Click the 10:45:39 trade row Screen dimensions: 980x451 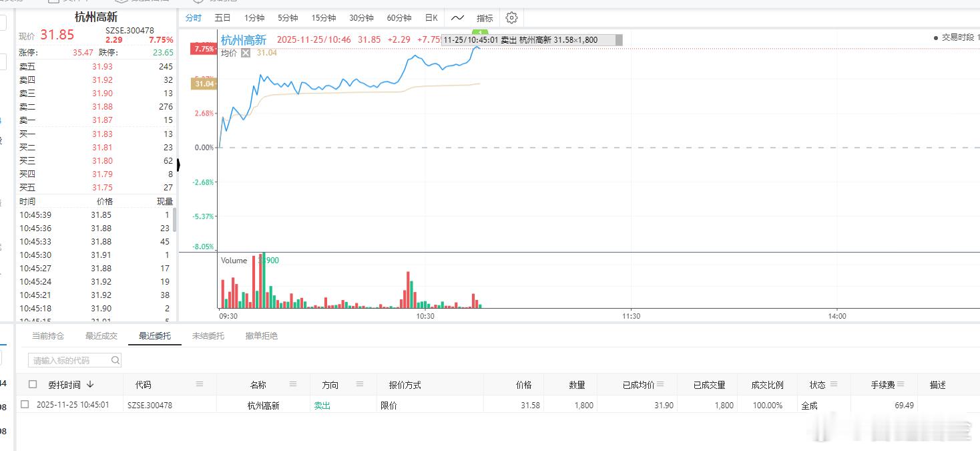point(95,214)
